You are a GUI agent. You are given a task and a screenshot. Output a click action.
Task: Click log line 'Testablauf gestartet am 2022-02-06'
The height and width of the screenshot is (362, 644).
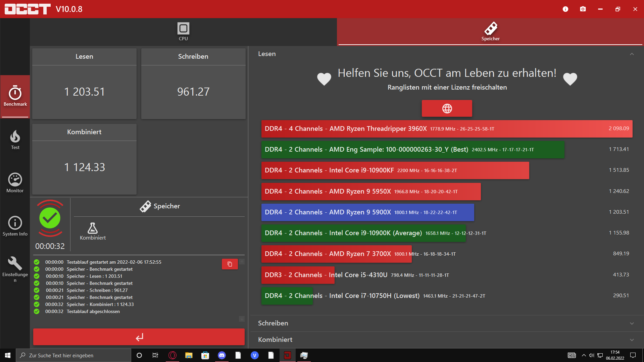114,262
